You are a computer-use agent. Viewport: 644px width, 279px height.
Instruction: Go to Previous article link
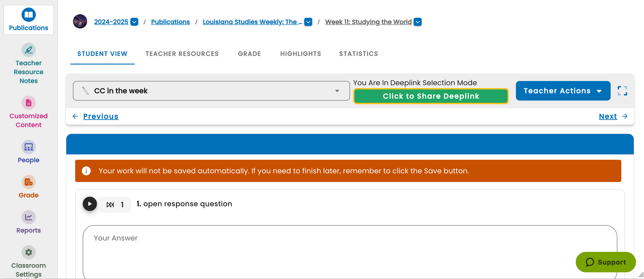[x=101, y=116]
